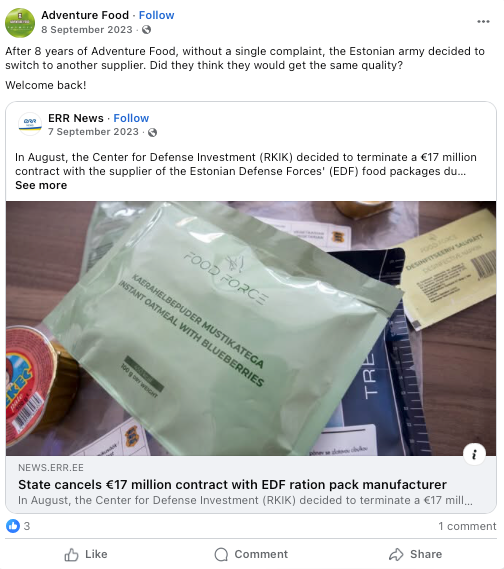
Task: Open the 7 September 2023 post timestamp
Action: pyautogui.click(x=93, y=132)
